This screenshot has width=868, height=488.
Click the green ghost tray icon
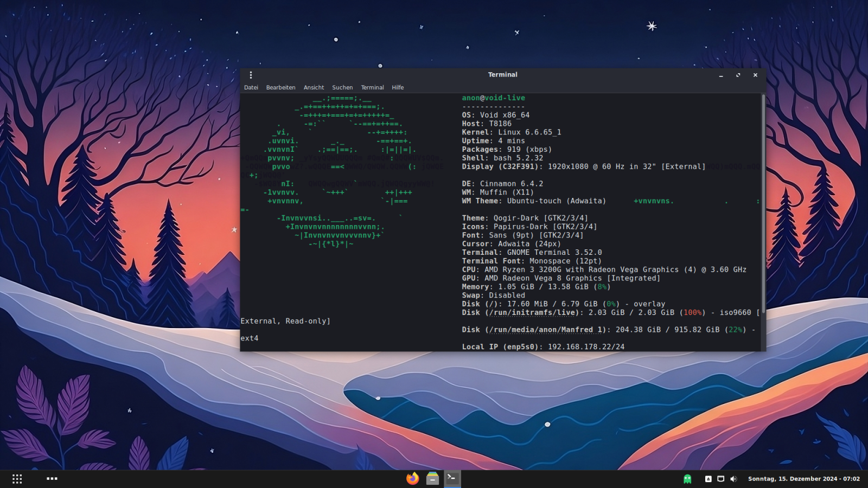(687, 479)
